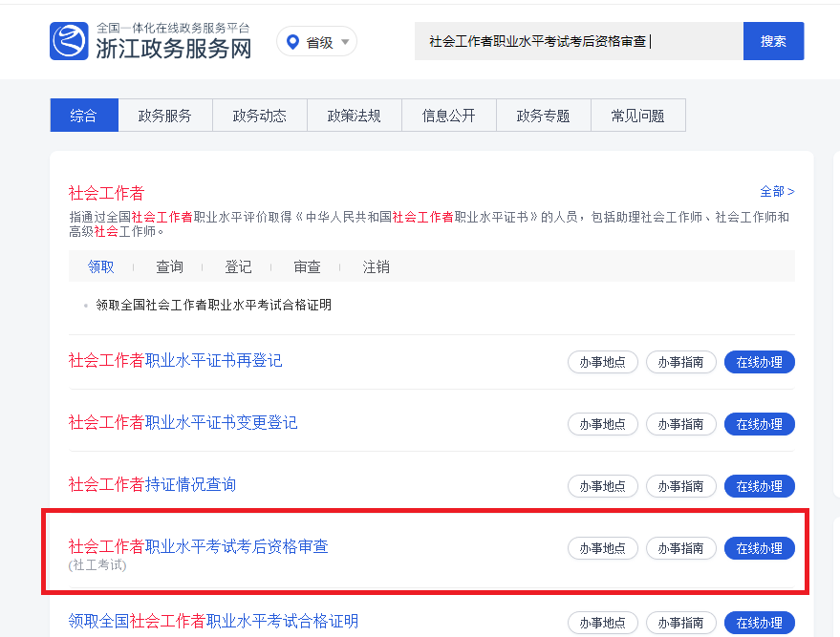Viewport: 840px width, 637px height.
Task: Click the 浙江政务服务网 site title
Action: 174,49
